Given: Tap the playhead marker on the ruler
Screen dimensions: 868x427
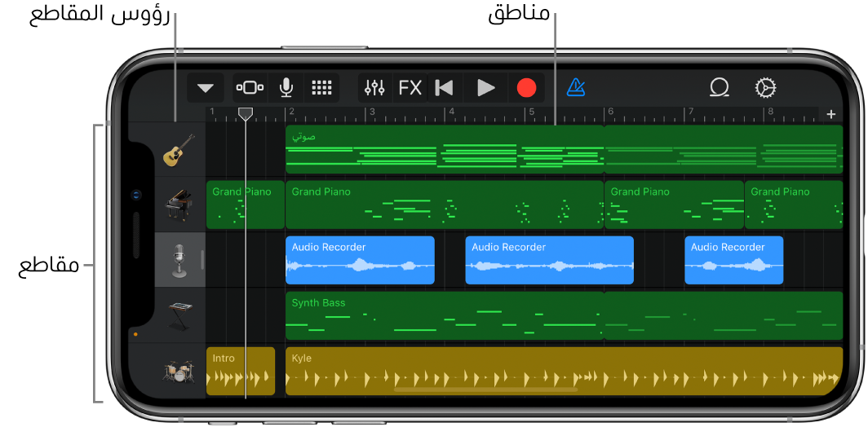Looking at the screenshot, I should point(245,113).
